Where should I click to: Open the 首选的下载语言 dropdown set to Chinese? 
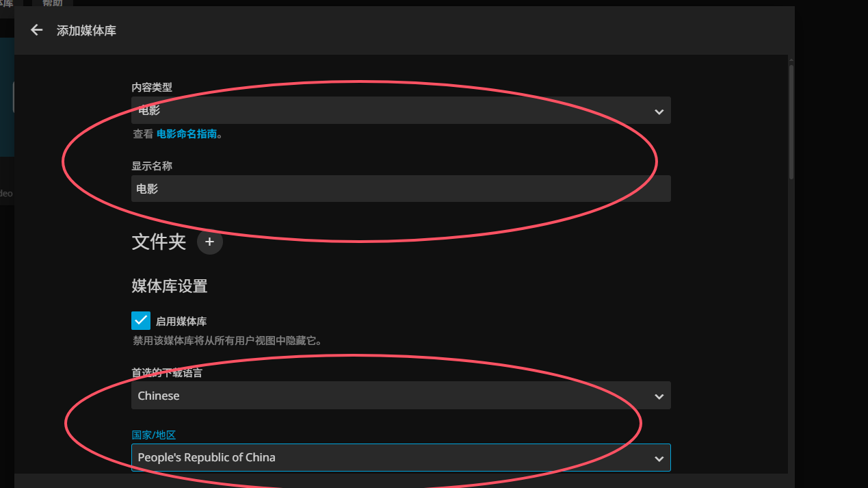pos(401,396)
